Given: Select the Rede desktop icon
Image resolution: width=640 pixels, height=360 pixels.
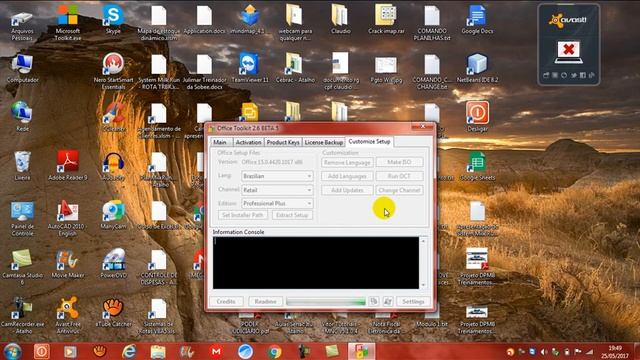Looking at the screenshot, I should pos(22,116).
